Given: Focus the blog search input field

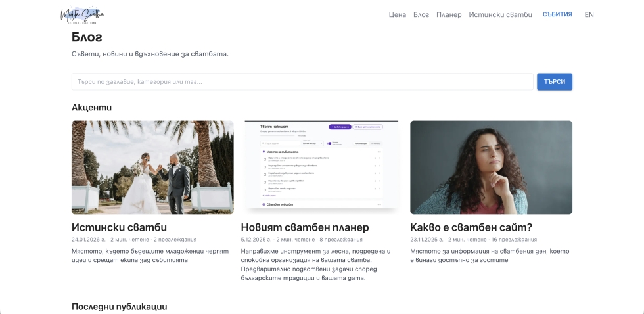Looking at the screenshot, I should 302,82.
